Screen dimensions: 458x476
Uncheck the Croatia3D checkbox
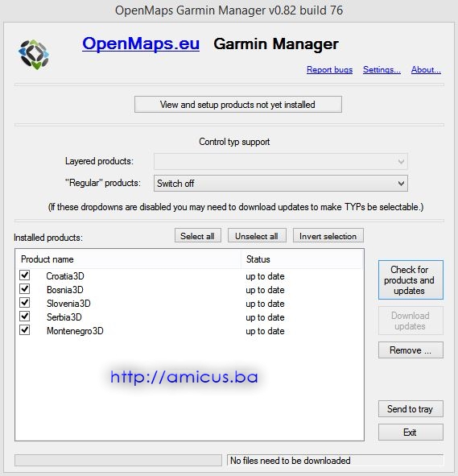click(x=25, y=275)
